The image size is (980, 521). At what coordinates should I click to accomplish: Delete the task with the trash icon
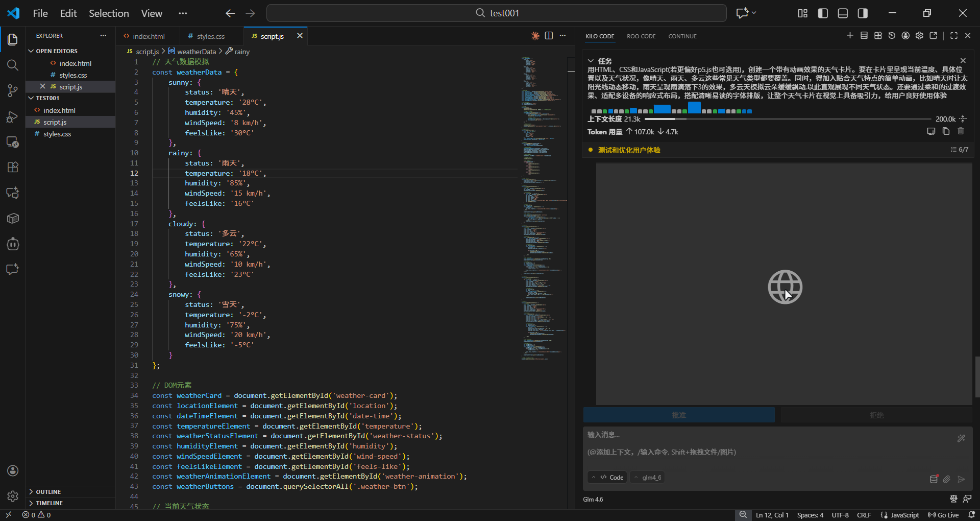click(x=961, y=131)
